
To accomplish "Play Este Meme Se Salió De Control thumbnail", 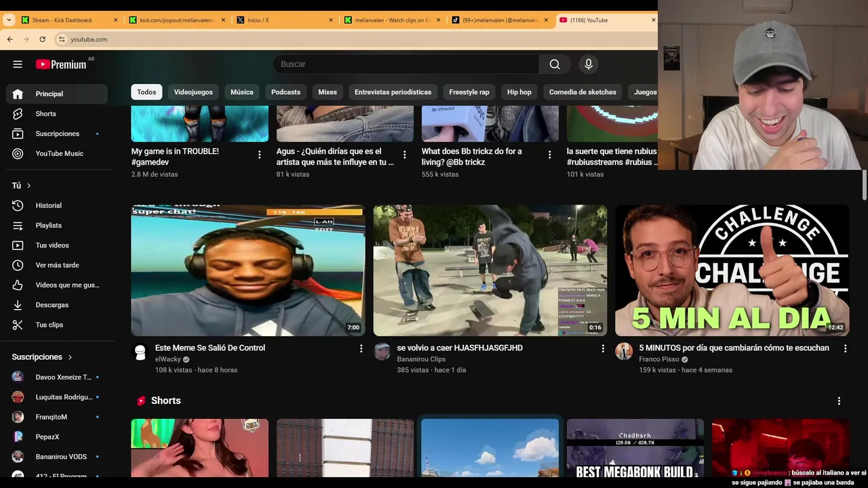I will 248,270.
